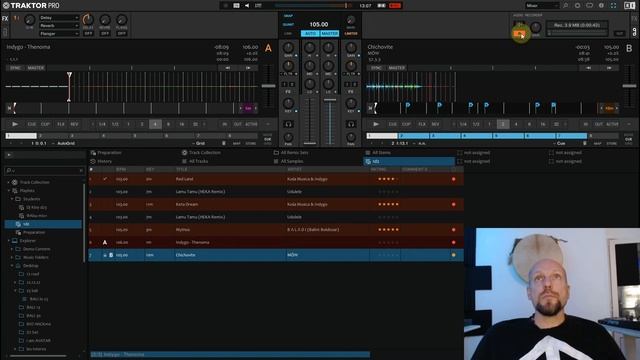
Task: Turn the FX D/W knob
Action: click(30, 20)
